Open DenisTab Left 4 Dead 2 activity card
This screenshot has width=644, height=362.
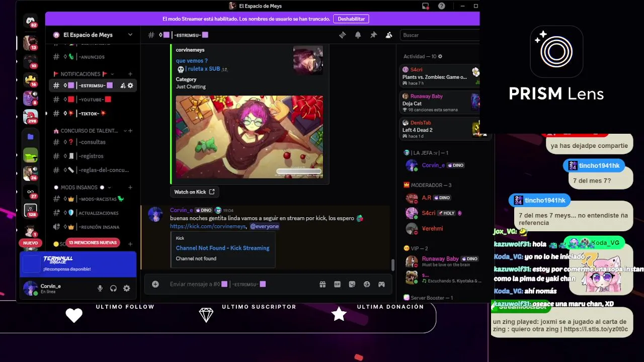(x=441, y=129)
